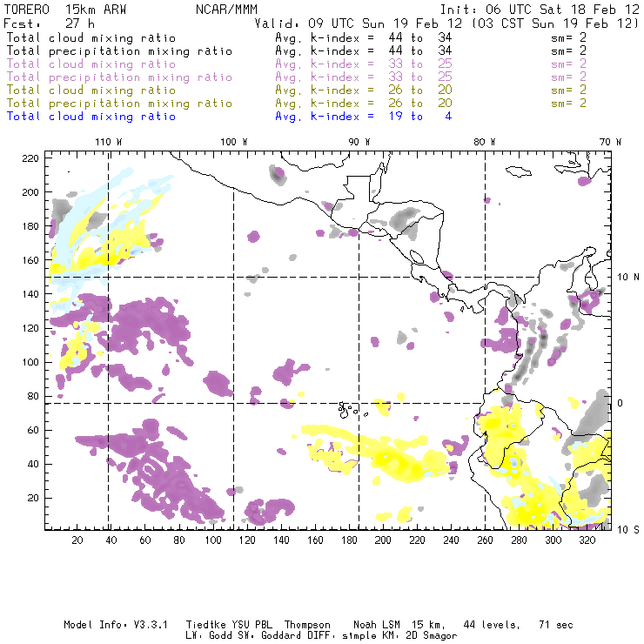Viewport: 644px width, 644px height.
Task: Click the '71 sec' timestep text
Action: [556, 625]
